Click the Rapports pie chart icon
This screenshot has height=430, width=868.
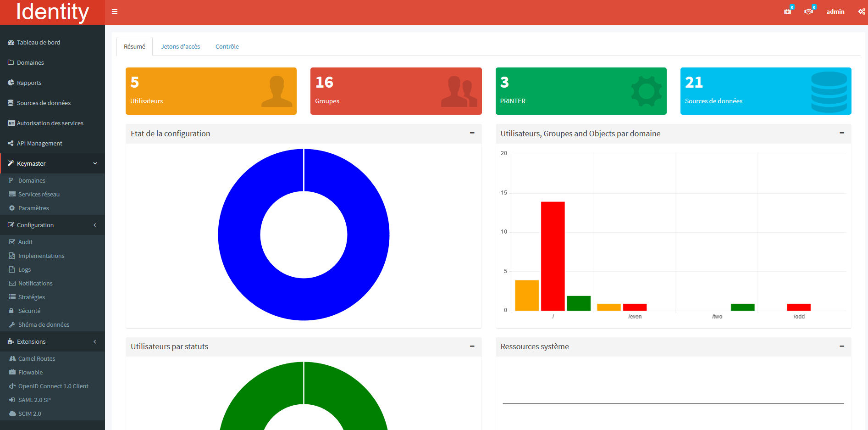tap(11, 83)
